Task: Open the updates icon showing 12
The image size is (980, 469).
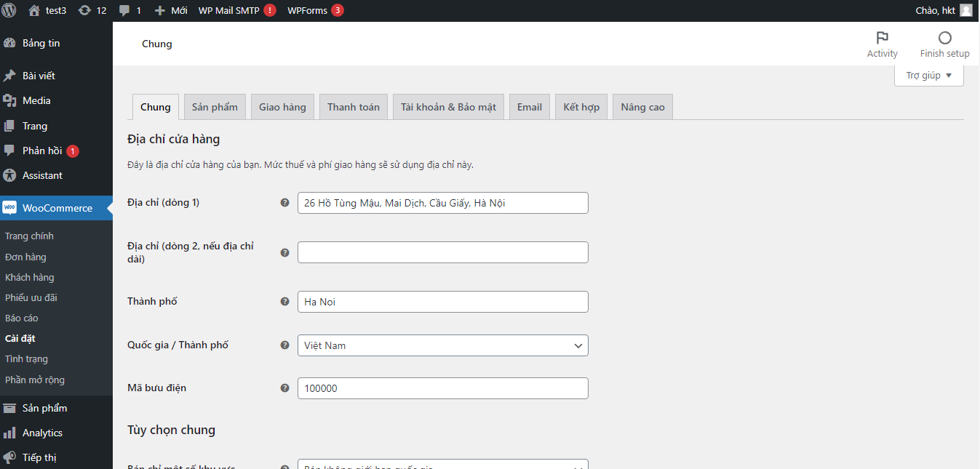Action: pyautogui.click(x=85, y=10)
